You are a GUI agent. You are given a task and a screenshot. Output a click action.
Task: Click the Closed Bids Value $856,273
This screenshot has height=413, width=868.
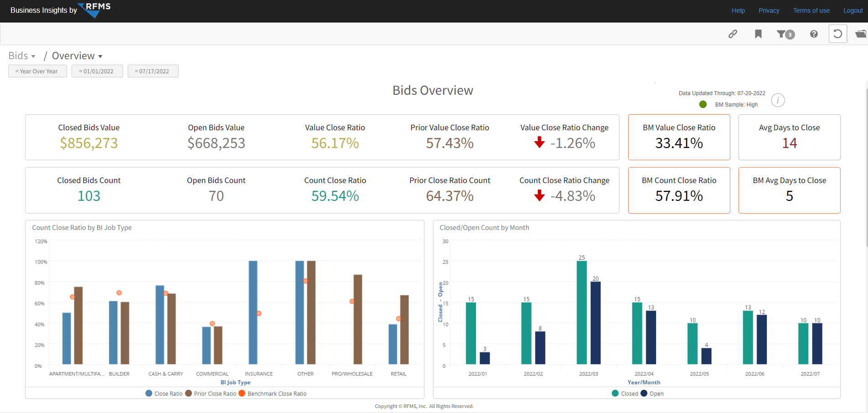point(89,143)
